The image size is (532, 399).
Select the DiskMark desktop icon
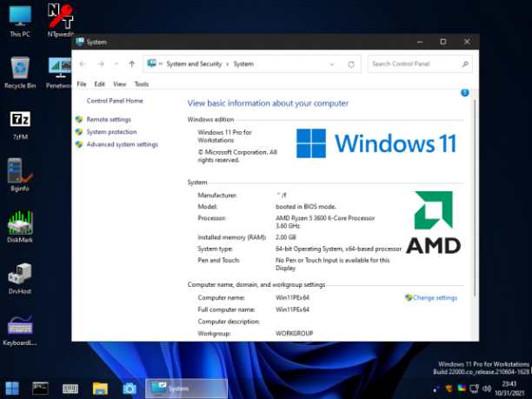(20, 227)
